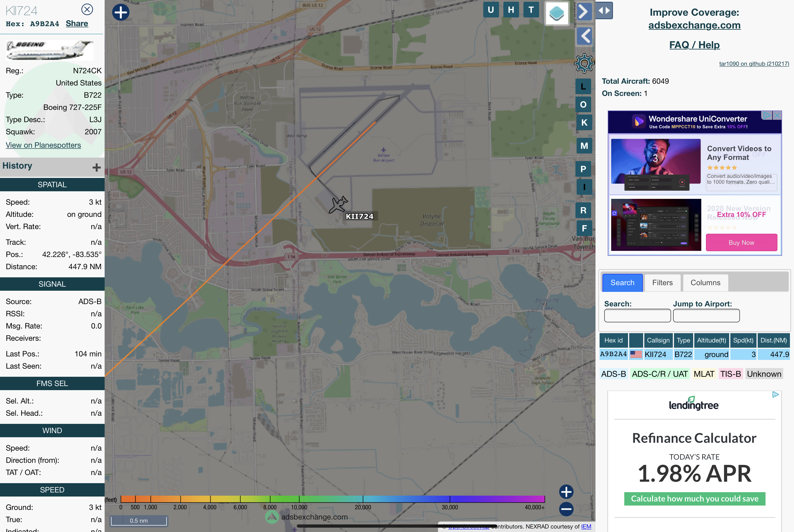Toggle the H map button
The height and width of the screenshot is (532, 794).
(511, 10)
